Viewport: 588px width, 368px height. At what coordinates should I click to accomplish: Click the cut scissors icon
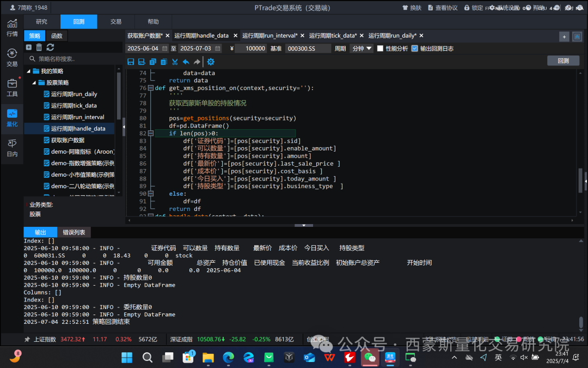(x=175, y=62)
